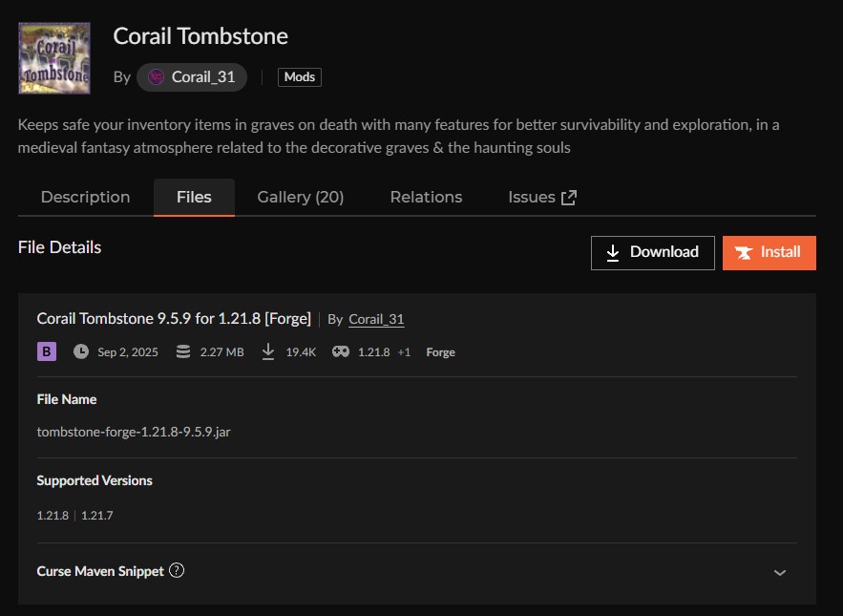Click the Mods category tag
This screenshot has height=616, width=843.
(300, 77)
